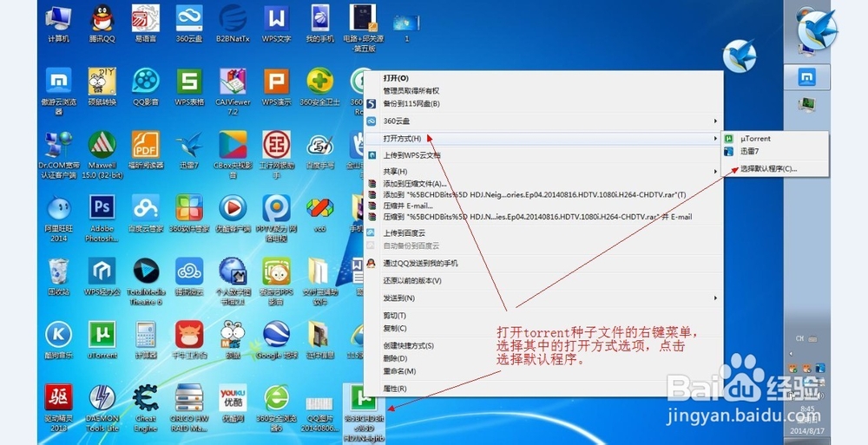The height and width of the screenshot is (445, 868).
Task: Select the Cheat Engine desktop icon
Action: pos(146,408)
